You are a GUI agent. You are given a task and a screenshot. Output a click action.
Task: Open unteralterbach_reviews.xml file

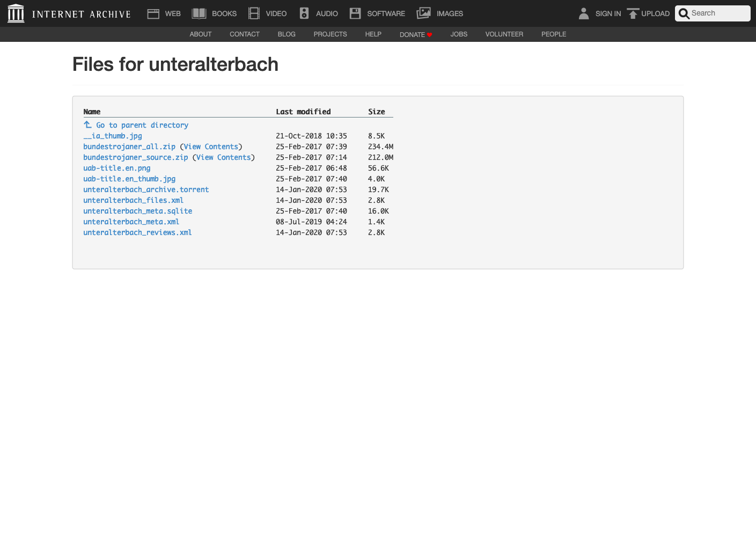(137, 232)
